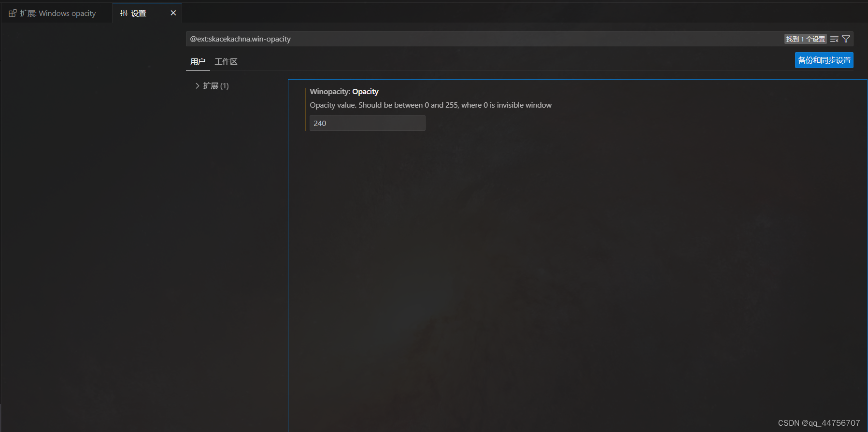Select the 用户 settings scope tab
868x432 pixels.
coord(198,62)
